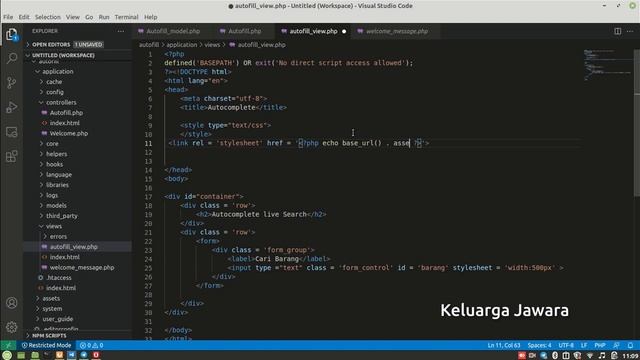
Task: Expand the NPM Scripts section
Action: (78, 336)
